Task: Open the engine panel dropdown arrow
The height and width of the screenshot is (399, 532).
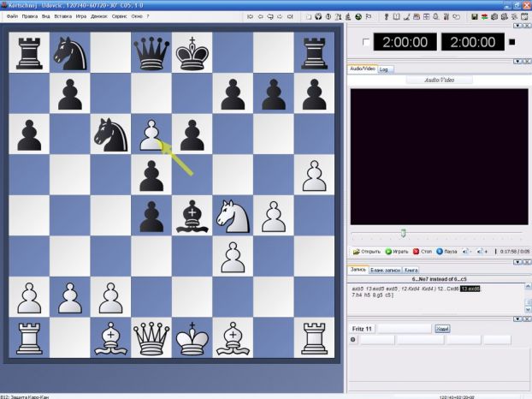Action: [517, 319]
